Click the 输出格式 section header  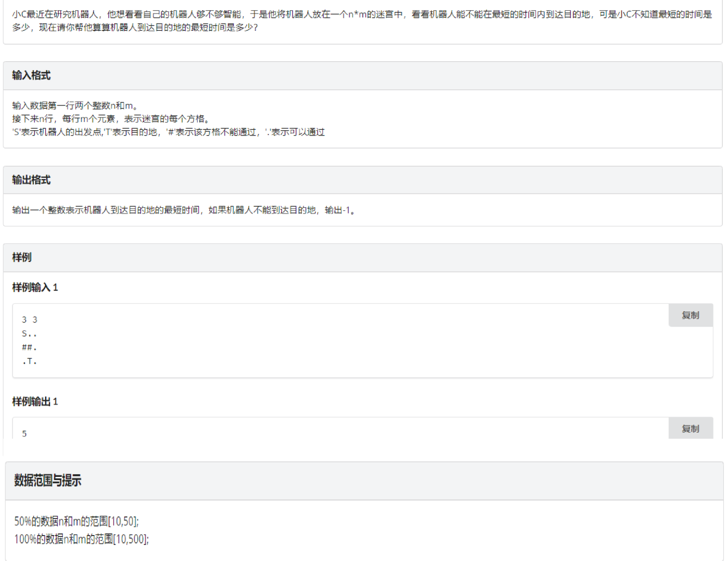pos(31,180)
